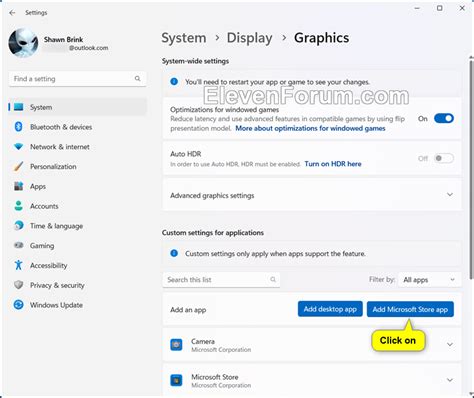The height and width of the screenshot is (398, 474).
Task: Click the Bluetooth icon in sidebar
Action: pyautogui.click(x=19, y=127)
